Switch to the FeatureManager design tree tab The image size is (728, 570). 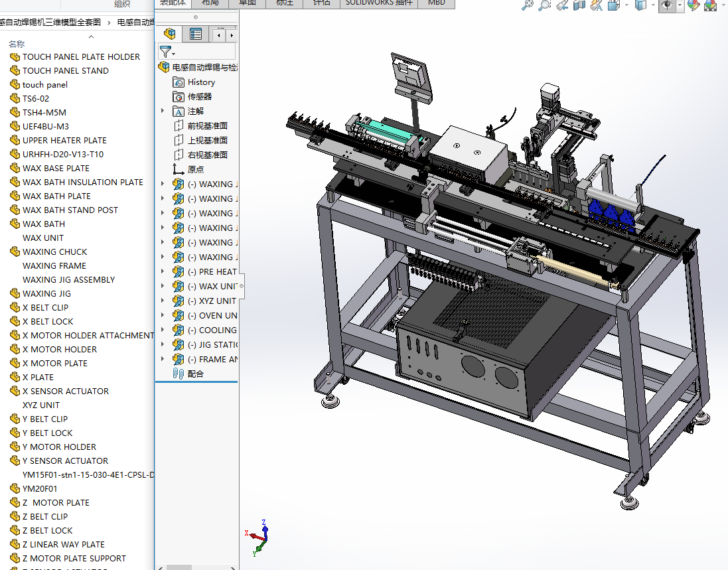(x=170, y=34)
